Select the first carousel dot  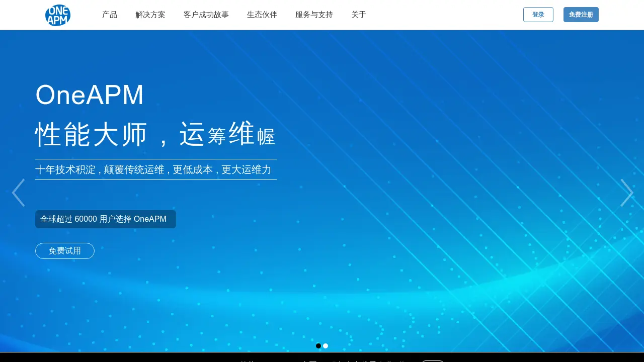point(318,346)
